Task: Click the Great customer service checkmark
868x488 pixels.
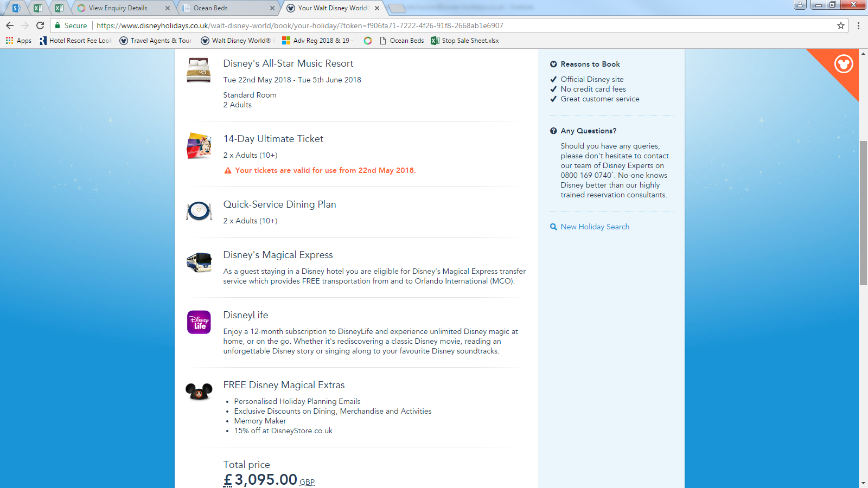Action: click(x=553, y=99)
